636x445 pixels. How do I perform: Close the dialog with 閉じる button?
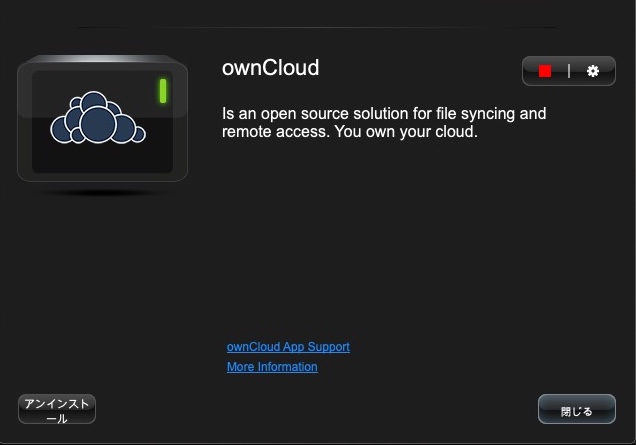coord(577,409)
